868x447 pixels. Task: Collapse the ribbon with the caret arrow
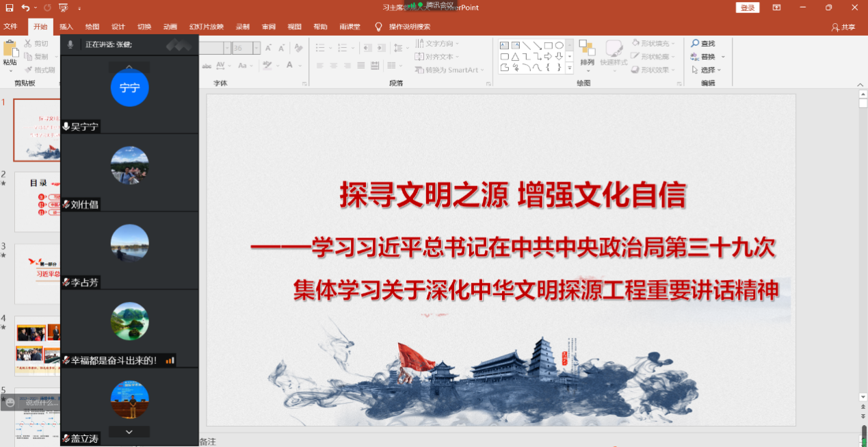(x=861, y=83)
